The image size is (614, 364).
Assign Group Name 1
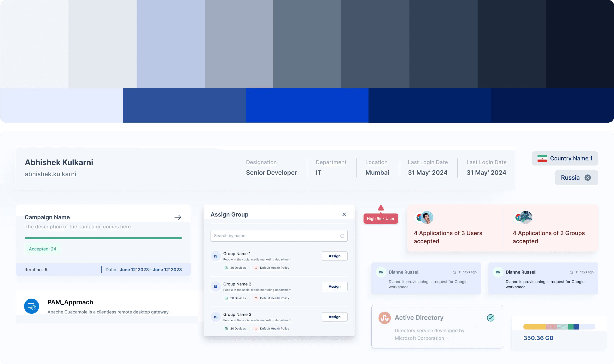click(334, 256)
